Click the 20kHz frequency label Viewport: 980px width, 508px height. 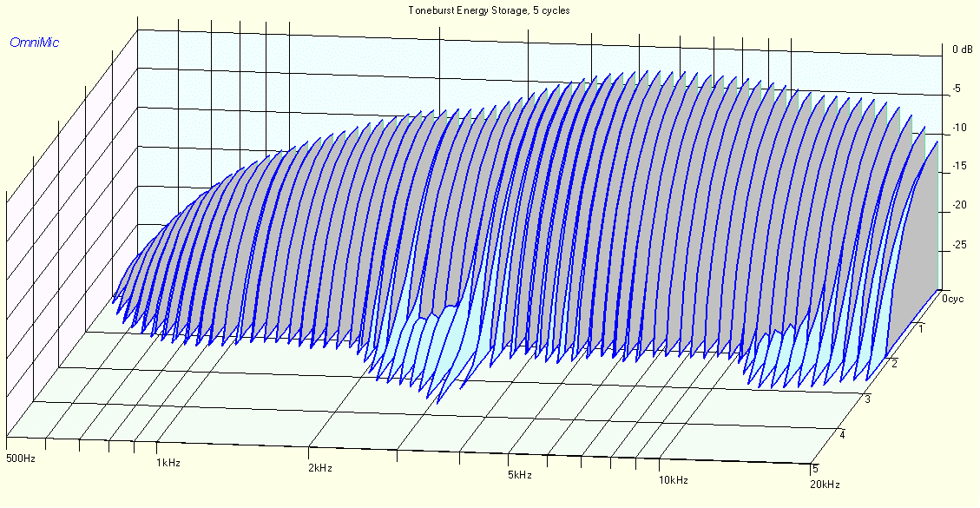click(x=825, y=485)
